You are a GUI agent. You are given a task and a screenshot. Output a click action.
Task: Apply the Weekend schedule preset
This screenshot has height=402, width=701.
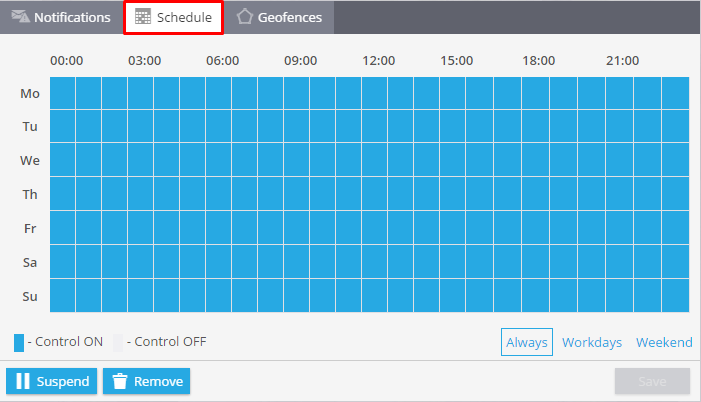point(664,342)
